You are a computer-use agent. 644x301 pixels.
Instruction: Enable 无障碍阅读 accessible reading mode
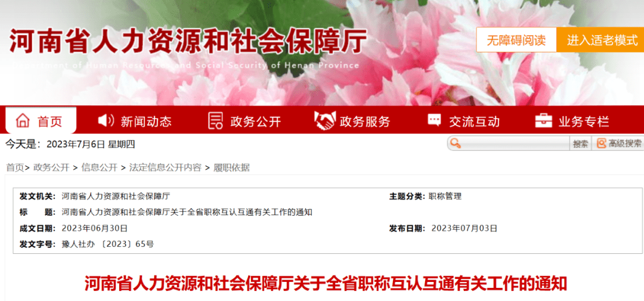tap(516, 41)
